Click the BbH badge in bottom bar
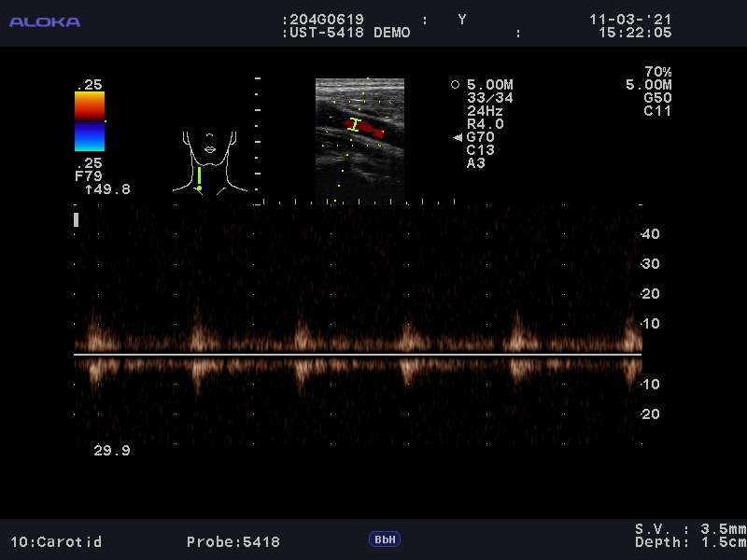The width and height of the screenshot is (747, 560). (x=384, y=539)
